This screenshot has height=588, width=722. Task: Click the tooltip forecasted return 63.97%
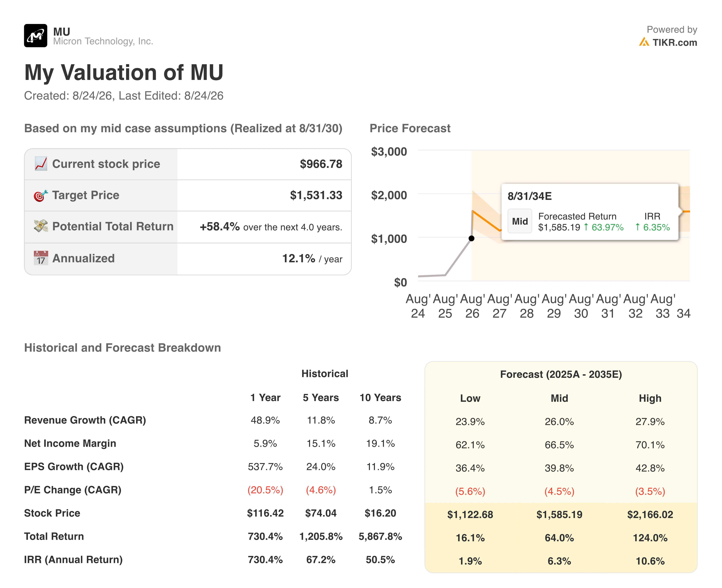pos(604,227)
